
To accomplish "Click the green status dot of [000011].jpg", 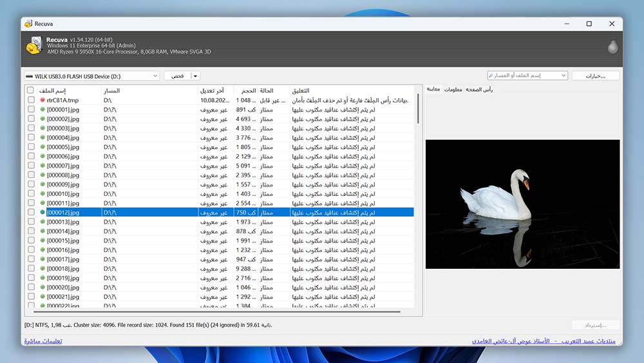I will (x=43, y=203).
